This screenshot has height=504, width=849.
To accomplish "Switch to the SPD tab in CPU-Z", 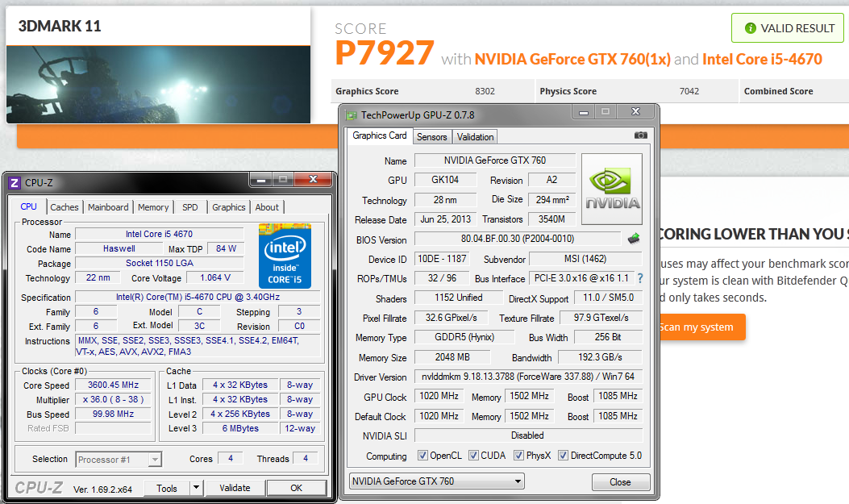I will click(x=190, y=207).
